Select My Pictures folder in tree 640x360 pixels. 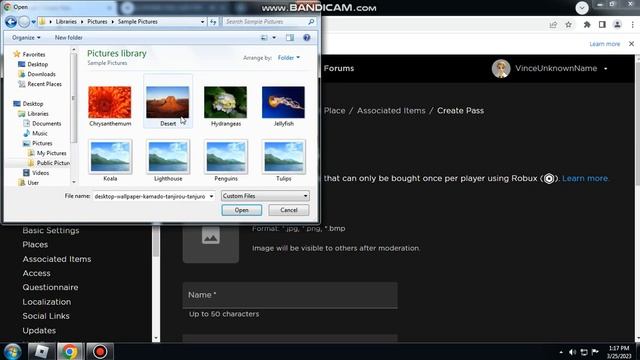(51, 153)
